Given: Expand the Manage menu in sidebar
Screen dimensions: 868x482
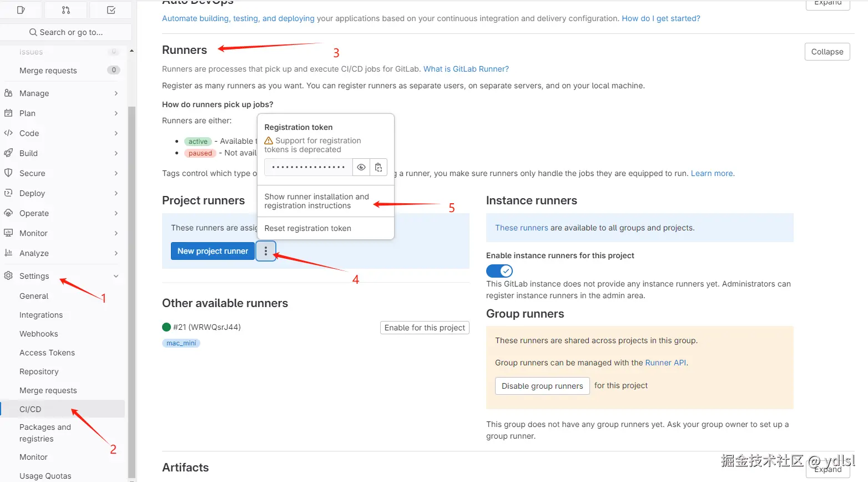Looking at the screenshot, I should (x=116, y=93).
